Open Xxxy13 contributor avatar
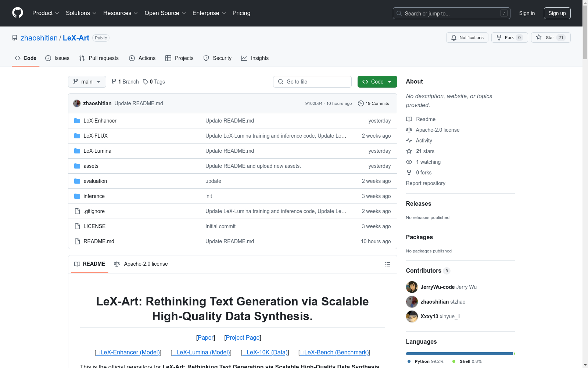 (x=412, y=316)
